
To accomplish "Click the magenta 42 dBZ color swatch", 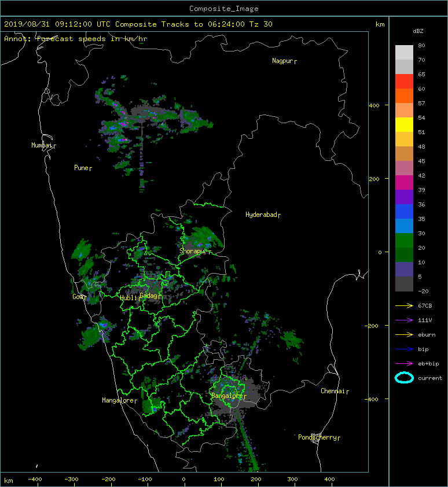I will (x=404, y=182).
